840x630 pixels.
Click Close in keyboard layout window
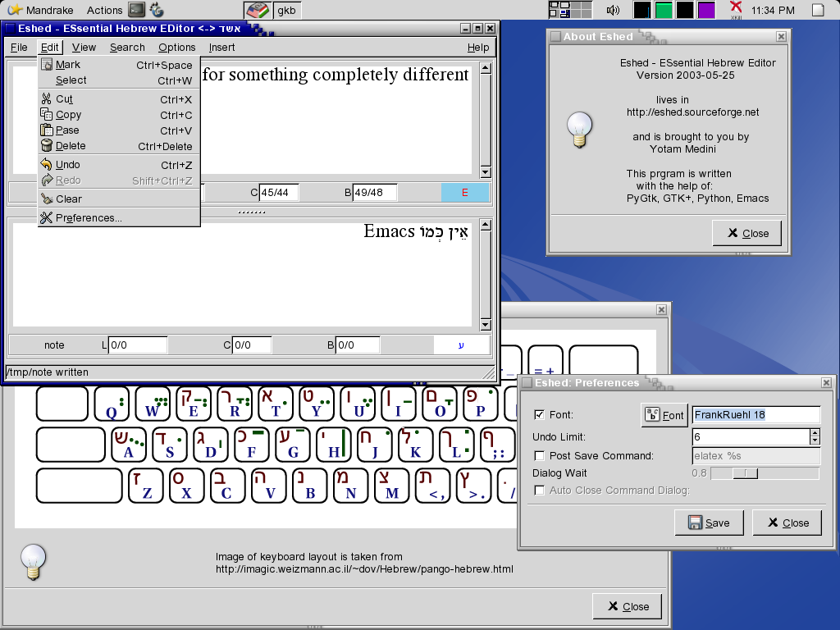(x=628, y=606)
